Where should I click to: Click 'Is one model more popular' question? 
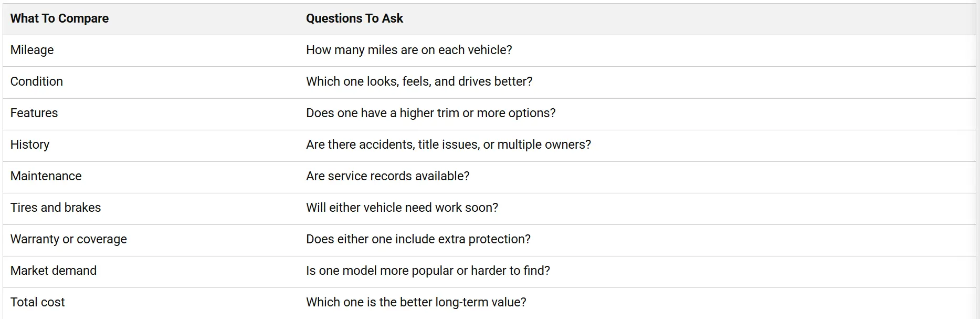tap(428, 271)
